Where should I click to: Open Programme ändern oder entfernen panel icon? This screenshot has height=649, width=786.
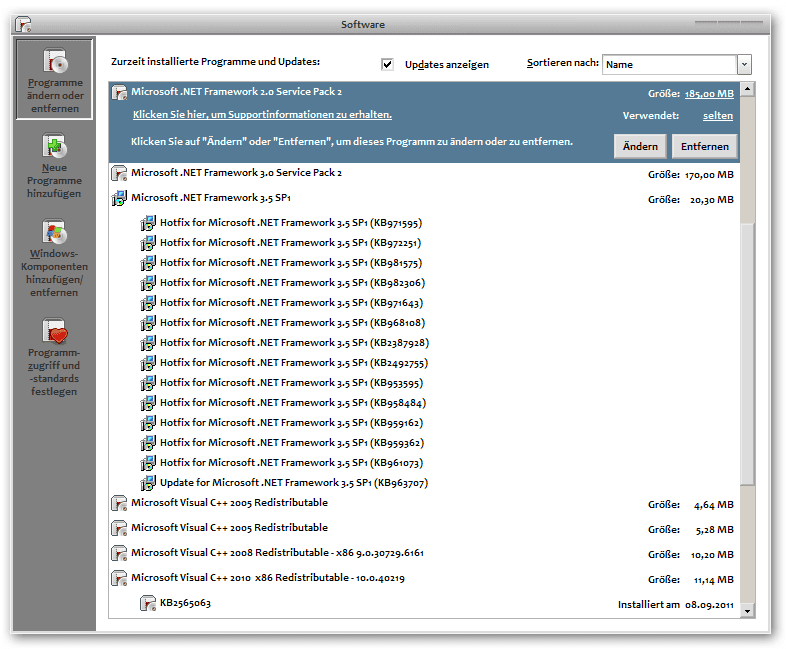(55, 61)
